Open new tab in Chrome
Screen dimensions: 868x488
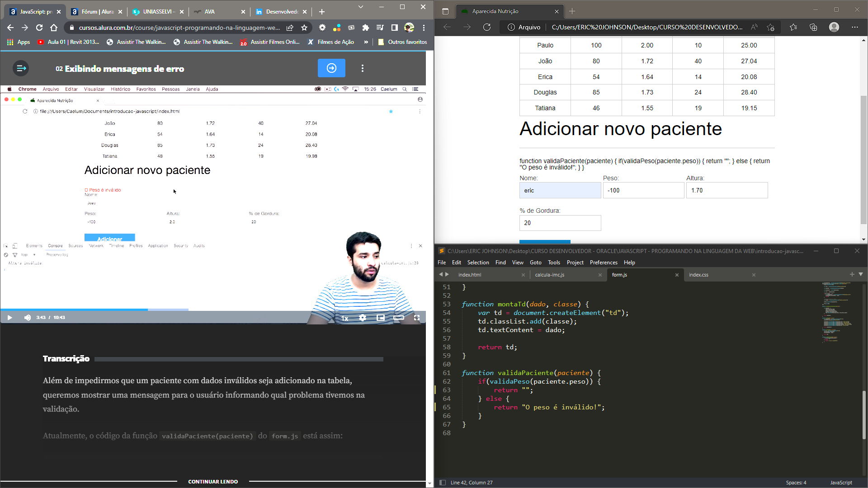(x=322, y=12)
